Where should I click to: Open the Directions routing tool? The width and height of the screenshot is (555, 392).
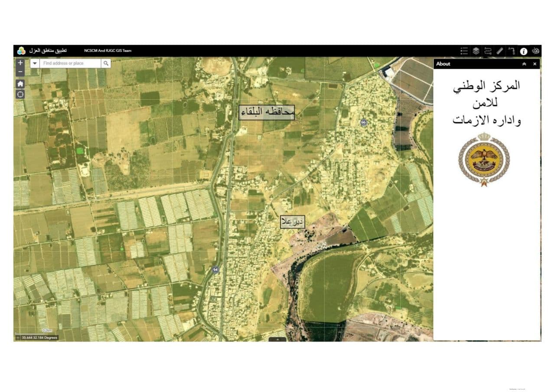512,51
